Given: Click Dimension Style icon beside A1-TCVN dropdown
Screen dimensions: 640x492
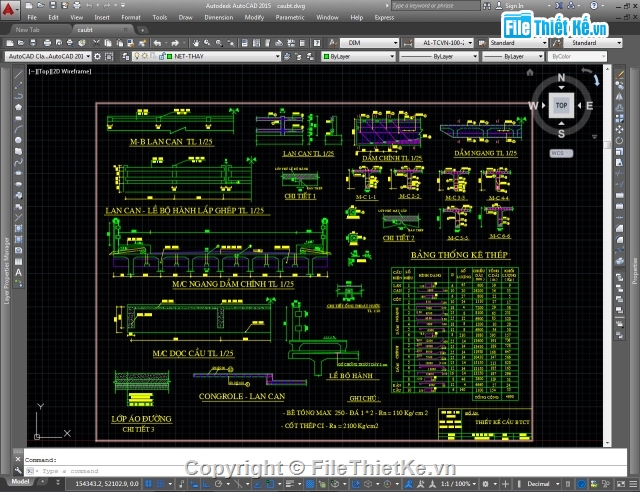Looking at the screenshot, I should [x=407, y=42].
